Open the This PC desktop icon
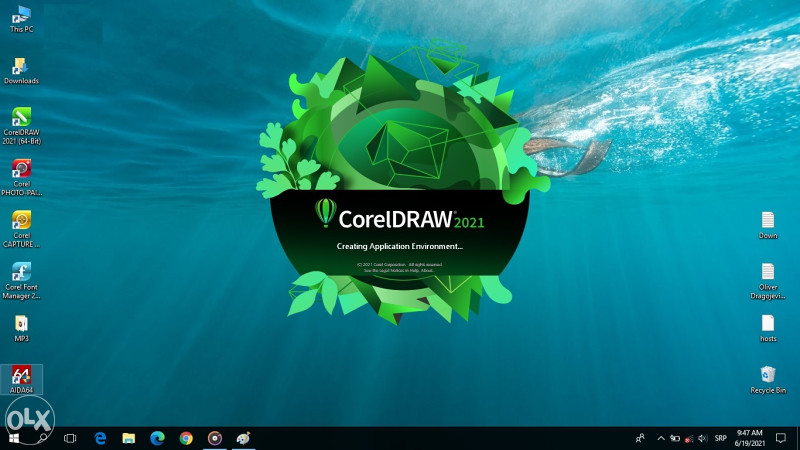 tap(21, 19)
